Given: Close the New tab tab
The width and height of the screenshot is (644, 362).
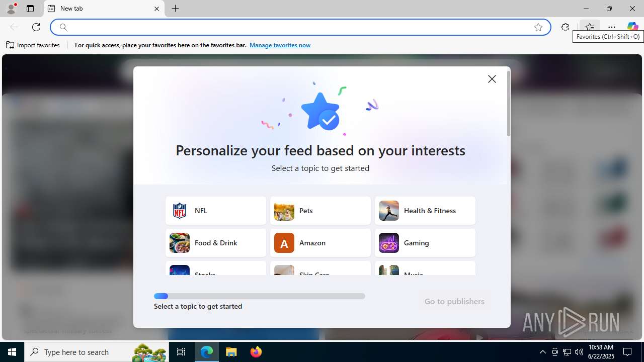Looking at the screenshot, I should (x=156, y=9).
